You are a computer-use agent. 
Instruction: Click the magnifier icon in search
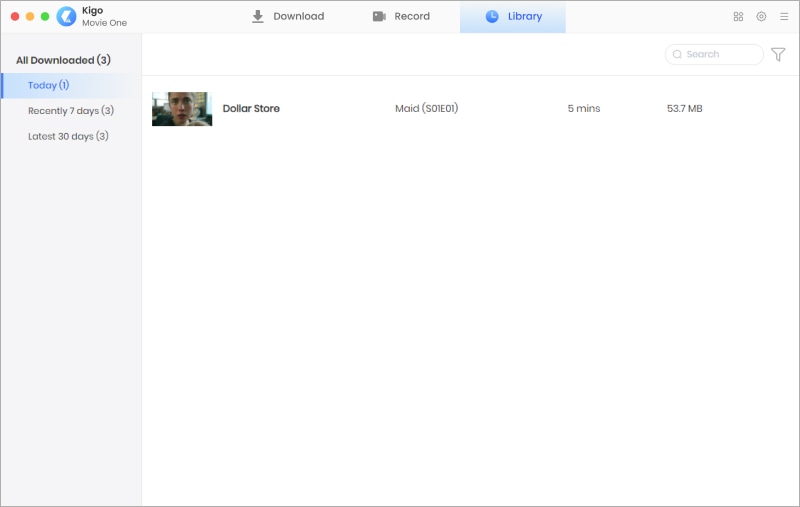677,54
